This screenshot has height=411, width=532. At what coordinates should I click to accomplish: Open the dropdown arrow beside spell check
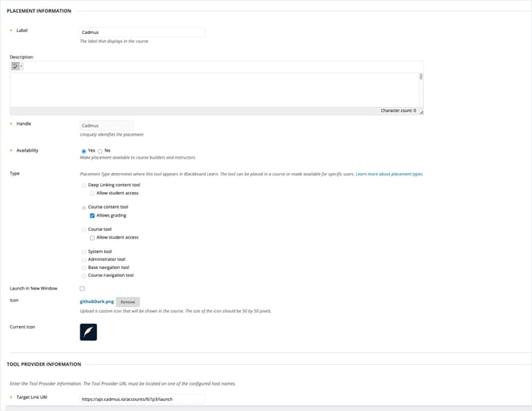click(21, 67)
